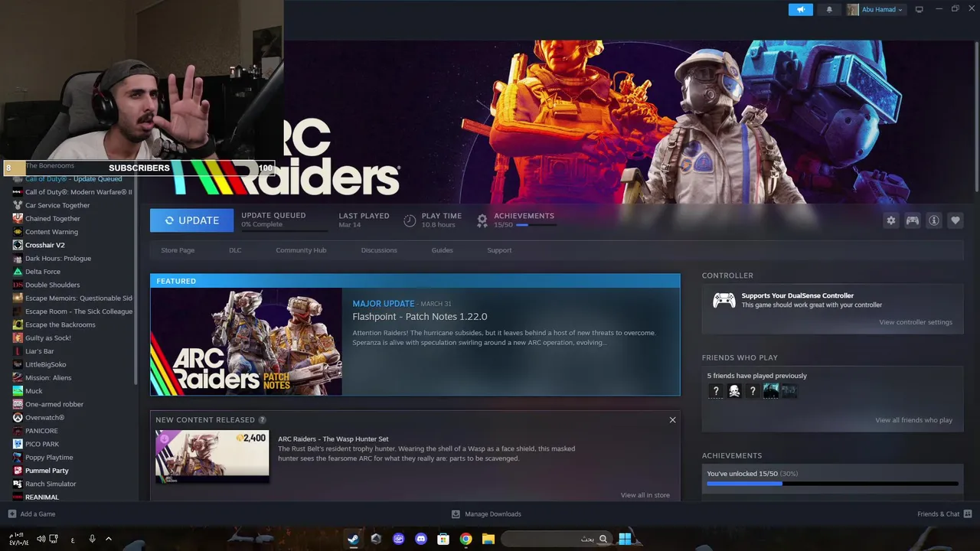Screen dimensions: 980x551
Task: Click the PICO PARK game icon
Action: click(18, 444)
